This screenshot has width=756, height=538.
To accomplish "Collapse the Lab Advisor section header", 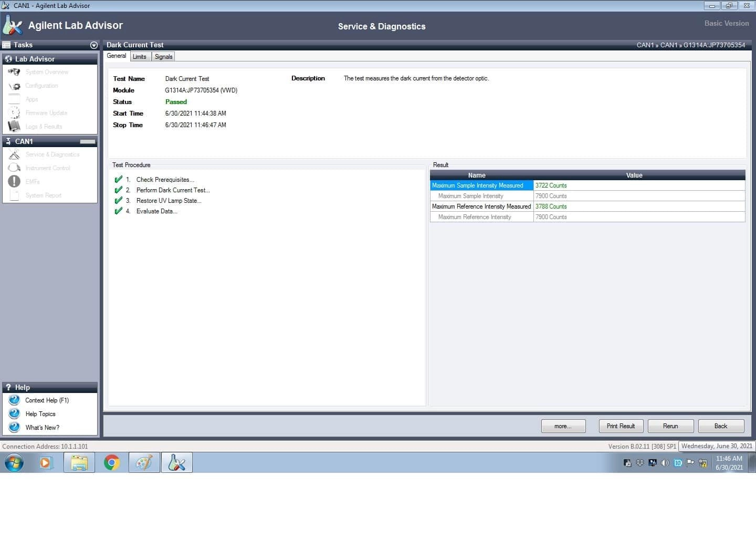I will [50, 59].
